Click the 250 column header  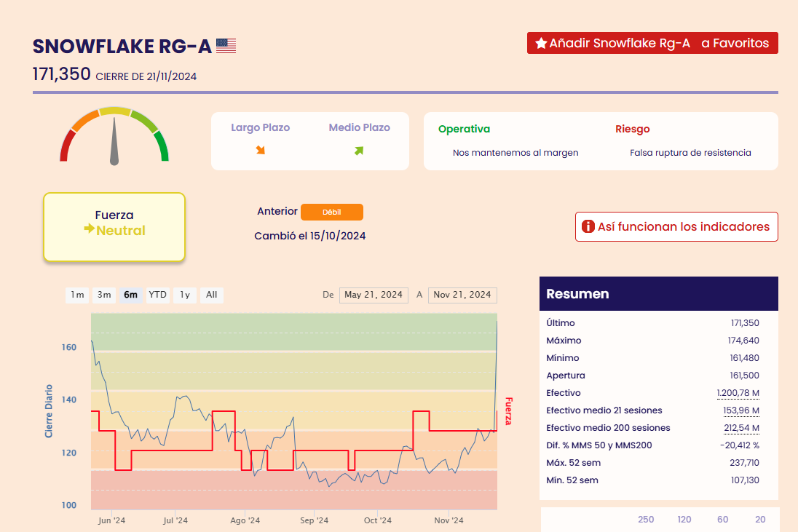click(x=646, y=520)
